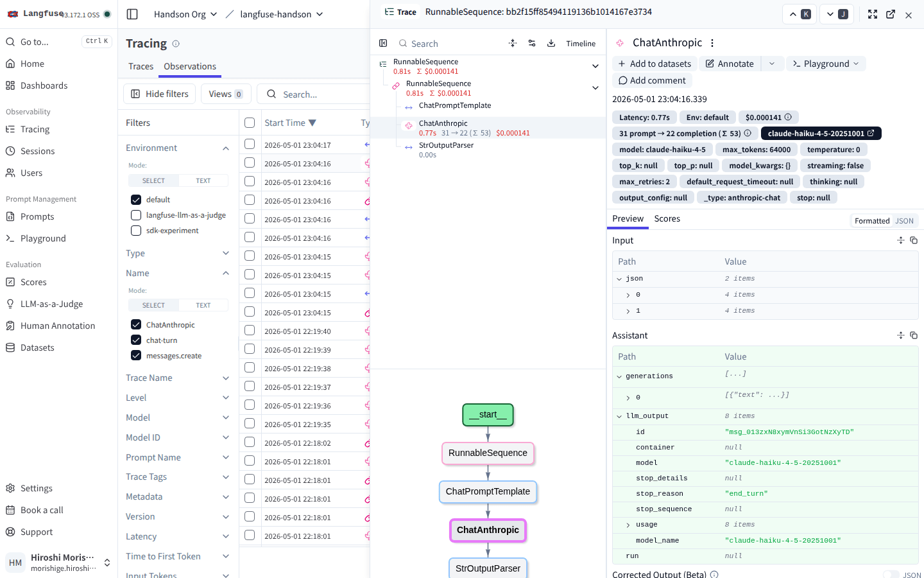
Task: Open the Annotate split-button dropdown arrow
Action: coord(772,64)
